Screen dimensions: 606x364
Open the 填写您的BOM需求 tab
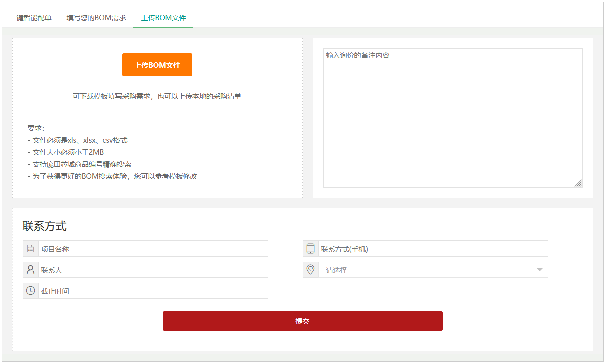tap(96, 18)
